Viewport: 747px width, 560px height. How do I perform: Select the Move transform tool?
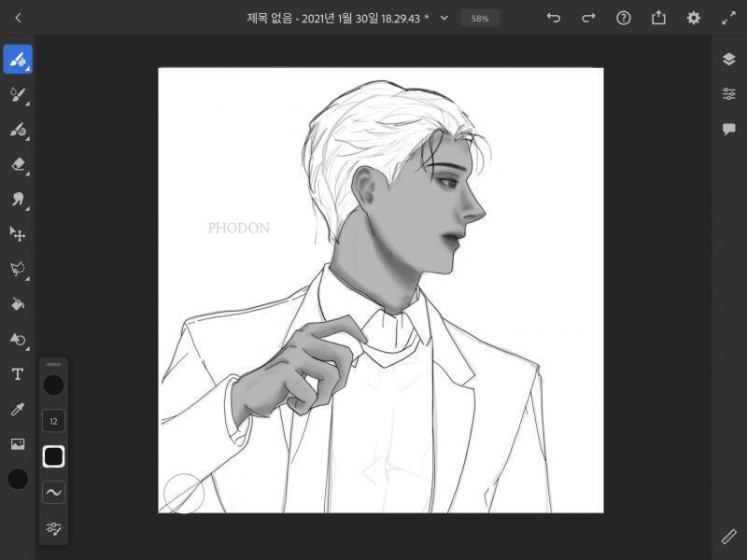[18, 234]
